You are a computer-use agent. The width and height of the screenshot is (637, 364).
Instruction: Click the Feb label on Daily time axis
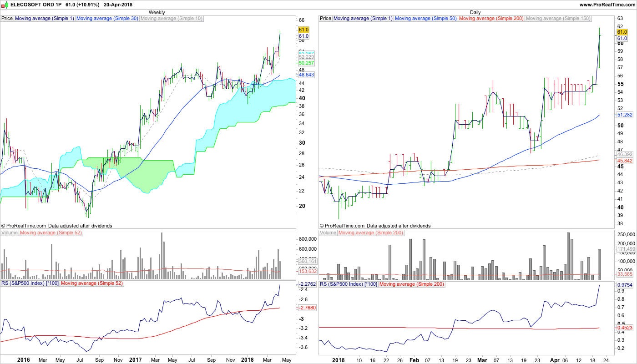coord(415,360)
